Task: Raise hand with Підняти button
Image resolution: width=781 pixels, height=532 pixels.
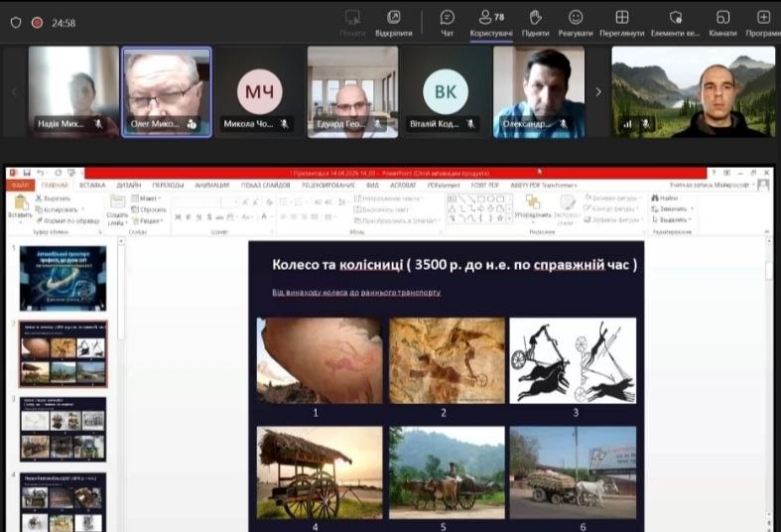Action: pyautogui.click(x=535, y=18)
